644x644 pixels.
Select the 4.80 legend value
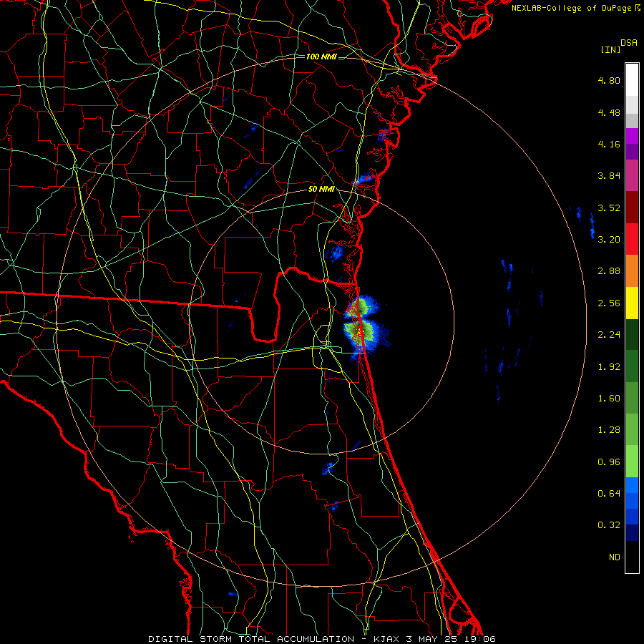tap(609, 80)
